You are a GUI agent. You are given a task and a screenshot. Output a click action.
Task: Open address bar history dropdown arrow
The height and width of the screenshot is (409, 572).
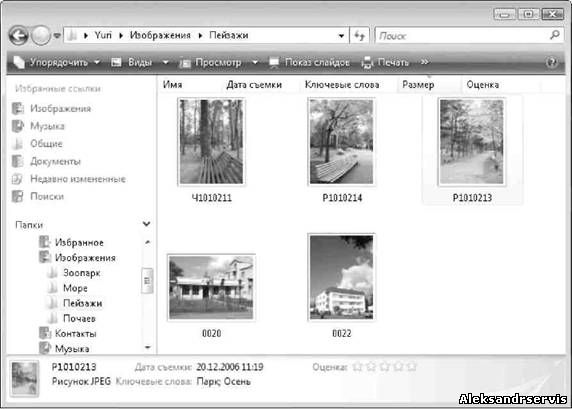(341, 36)
